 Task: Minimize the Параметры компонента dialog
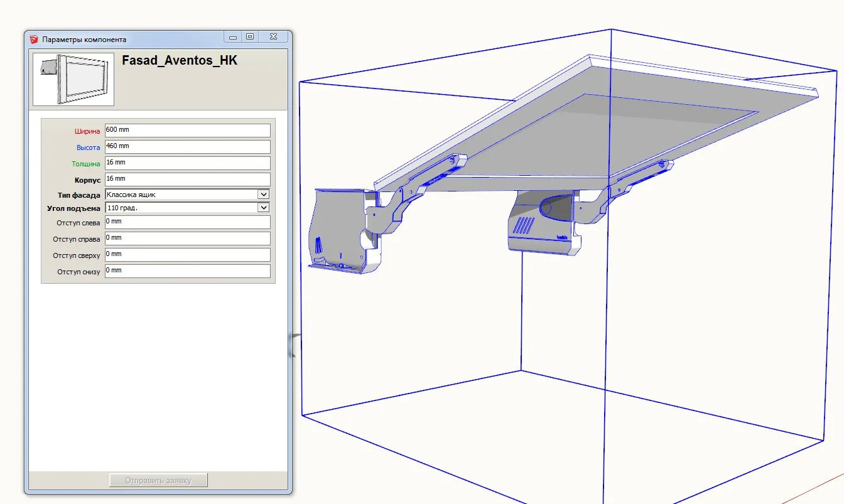[233, 38]
